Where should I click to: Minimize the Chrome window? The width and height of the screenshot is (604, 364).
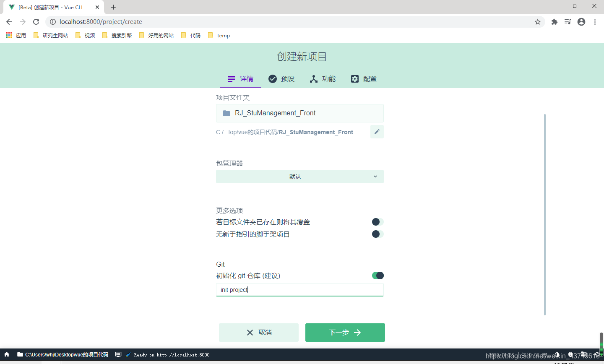click(x=556, y=6)
